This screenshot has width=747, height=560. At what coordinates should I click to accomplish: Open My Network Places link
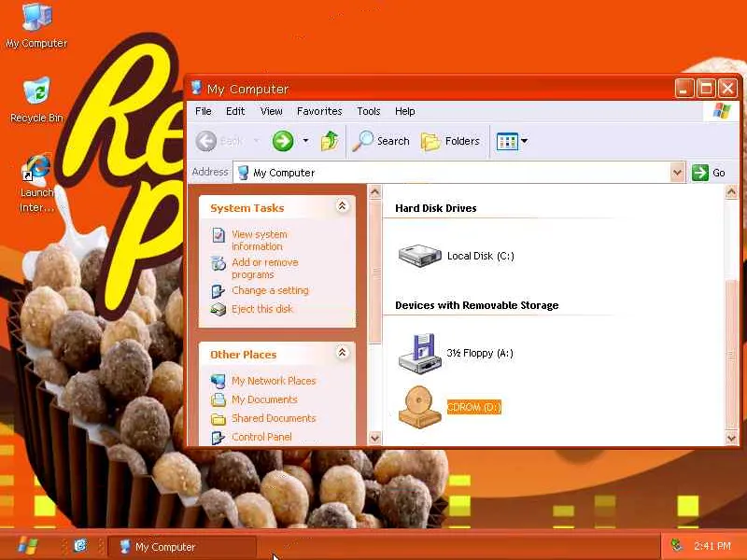tap(274, 381)
